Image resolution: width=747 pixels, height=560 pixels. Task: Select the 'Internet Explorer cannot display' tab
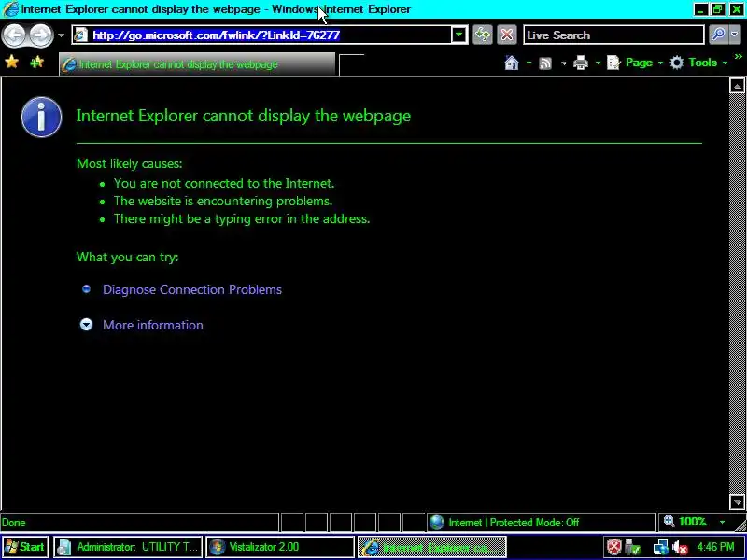pos(197,64)
